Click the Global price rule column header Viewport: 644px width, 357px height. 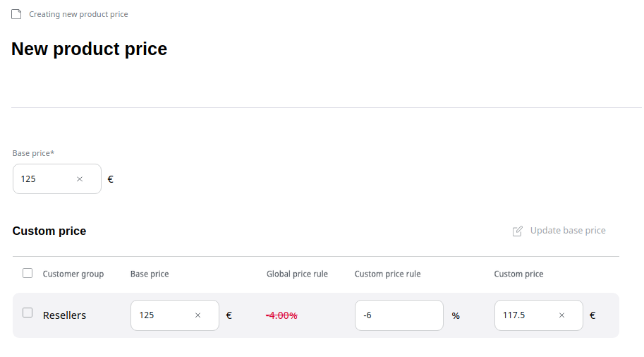coord(297,274)
